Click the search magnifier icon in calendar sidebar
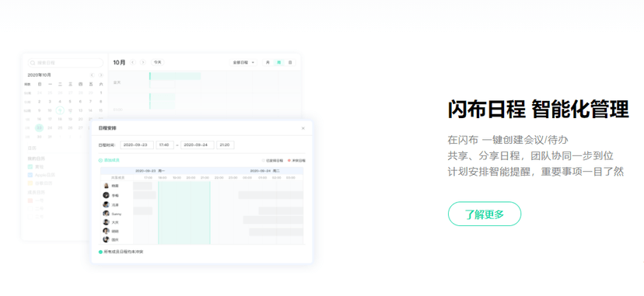 pyautogui.click(x=33, y=63)
